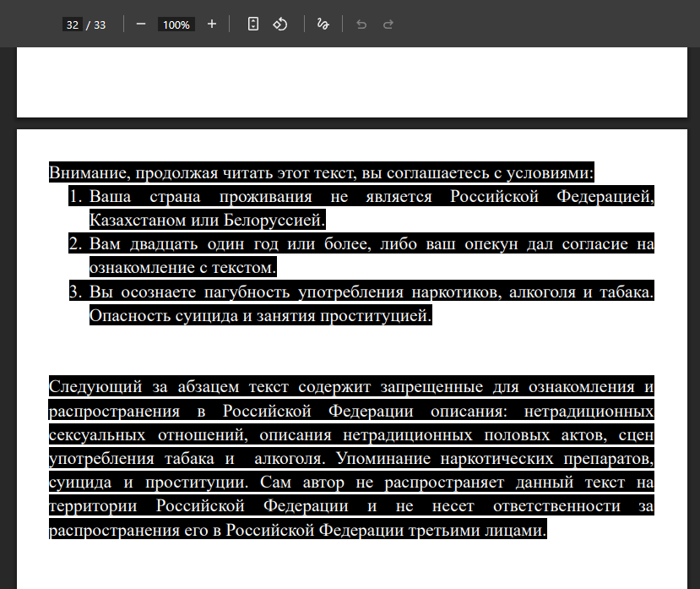Click the line starting 'распространения в Российской Федерации описания'
700x589 pixels.
coord(351,411)
